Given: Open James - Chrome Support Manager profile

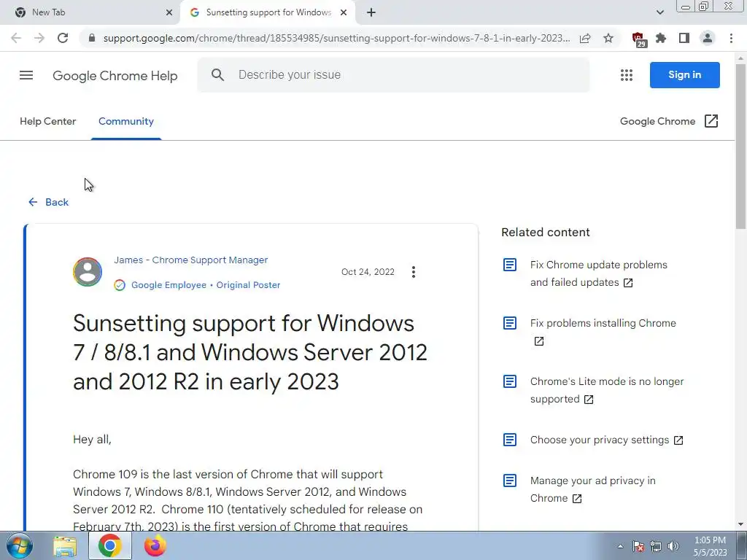Looking at the screenshot, I should click(190, 260).
